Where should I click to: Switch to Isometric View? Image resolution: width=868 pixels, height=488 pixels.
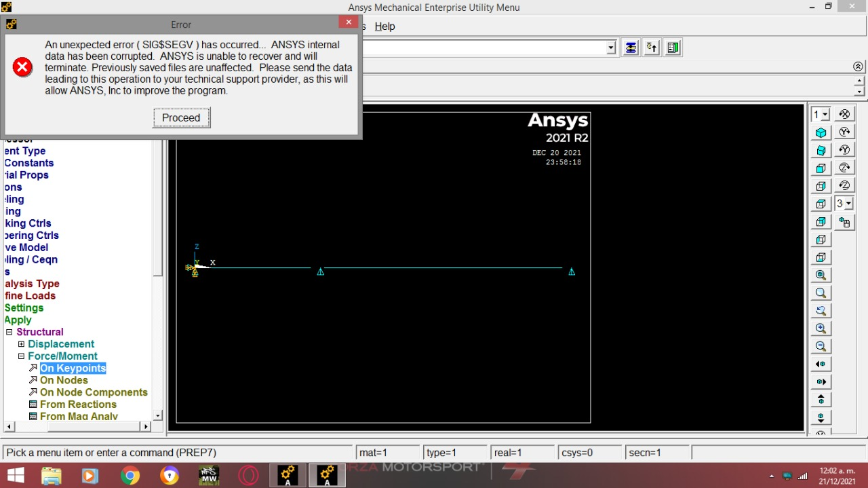(x=821, y=133)
